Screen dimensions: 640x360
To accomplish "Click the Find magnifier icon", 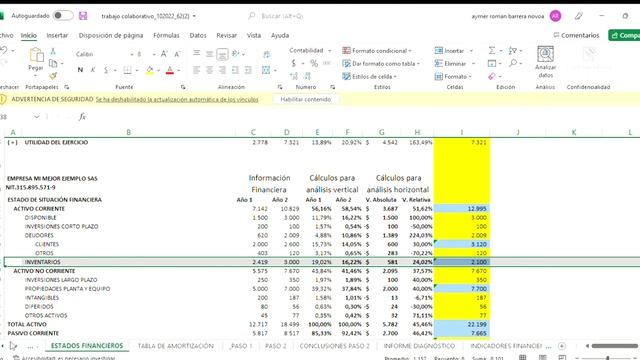I will 513,63.
